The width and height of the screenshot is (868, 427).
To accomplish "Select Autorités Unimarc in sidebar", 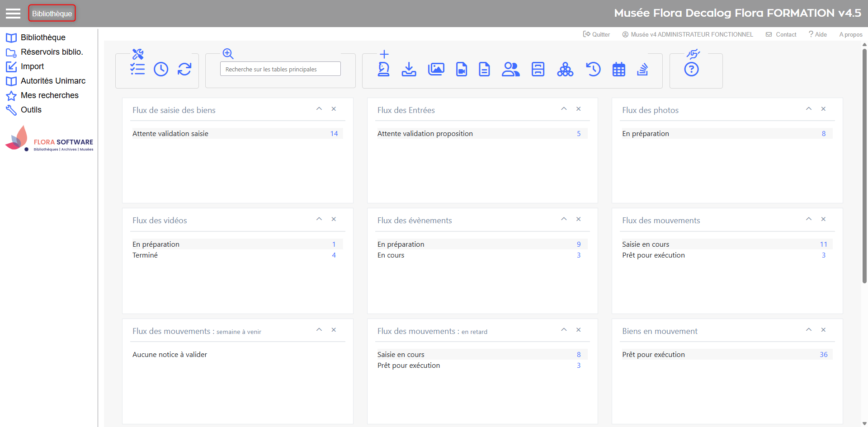I will pyautogui.click(x=53, y=81).
